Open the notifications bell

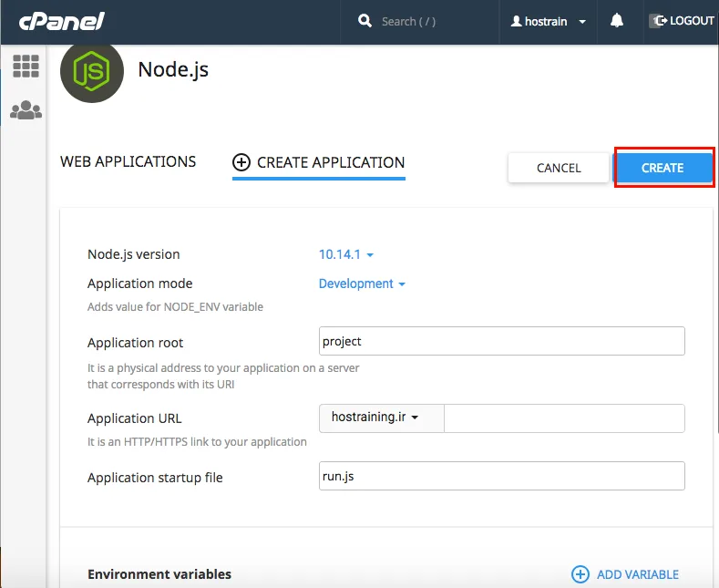coord(617,21)
